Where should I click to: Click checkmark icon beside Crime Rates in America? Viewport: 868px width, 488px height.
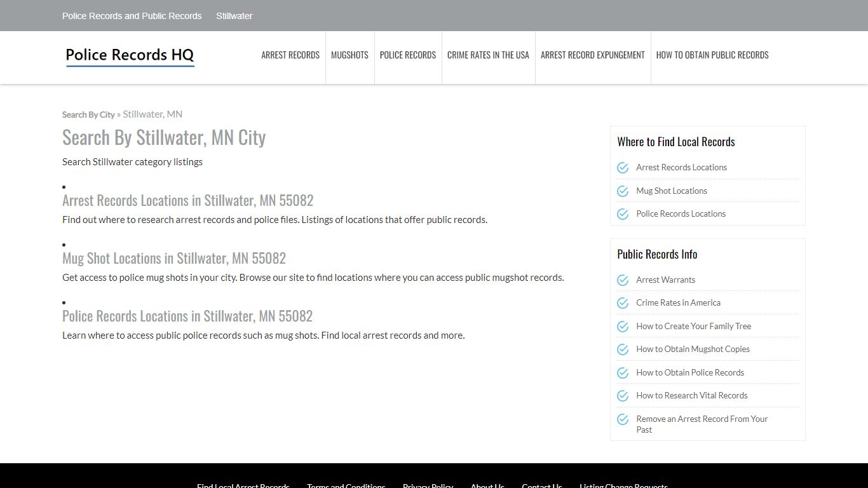(623, 303)
